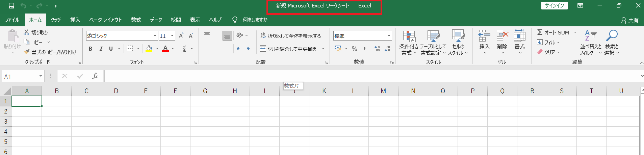Toggle Bold formatting
Screen dimensions: 644x155
pos(91,49)
